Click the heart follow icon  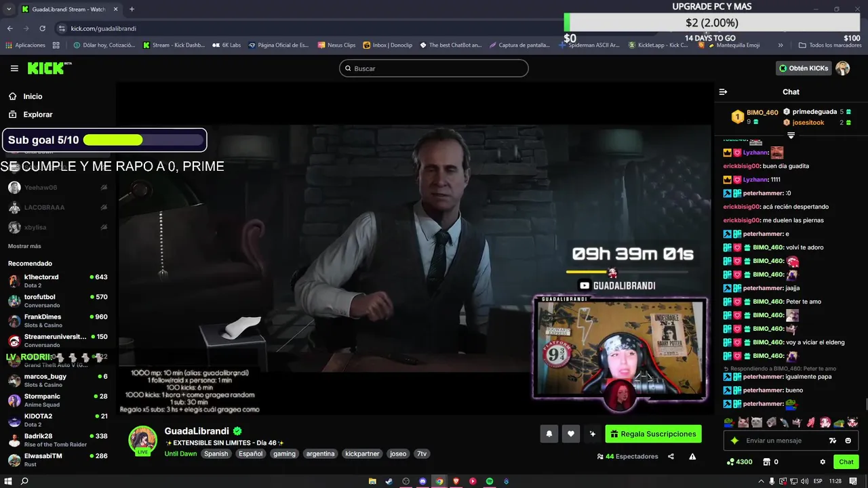pyautogui.click(x=571, y=434)
